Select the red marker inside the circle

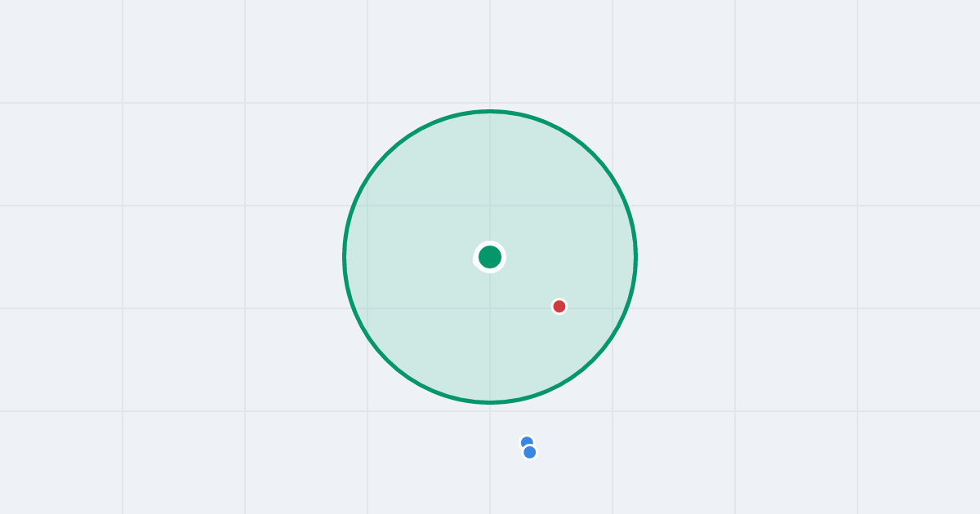[x=559, y=306]
